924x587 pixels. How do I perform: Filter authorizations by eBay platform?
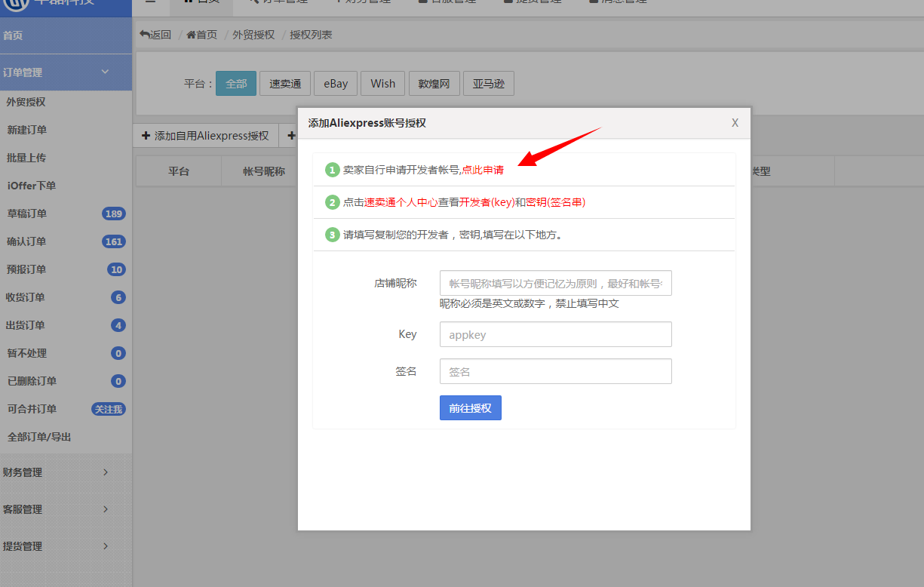tap(336, 84)
